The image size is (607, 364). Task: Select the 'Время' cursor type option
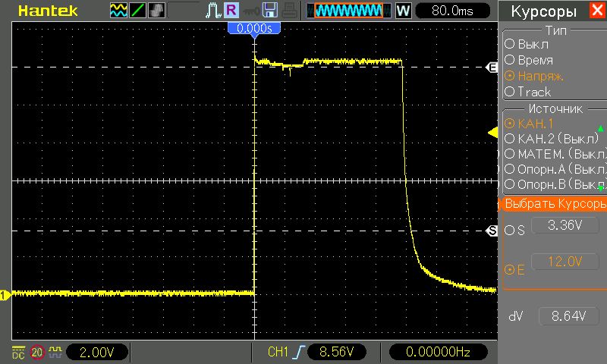point(533,60)
